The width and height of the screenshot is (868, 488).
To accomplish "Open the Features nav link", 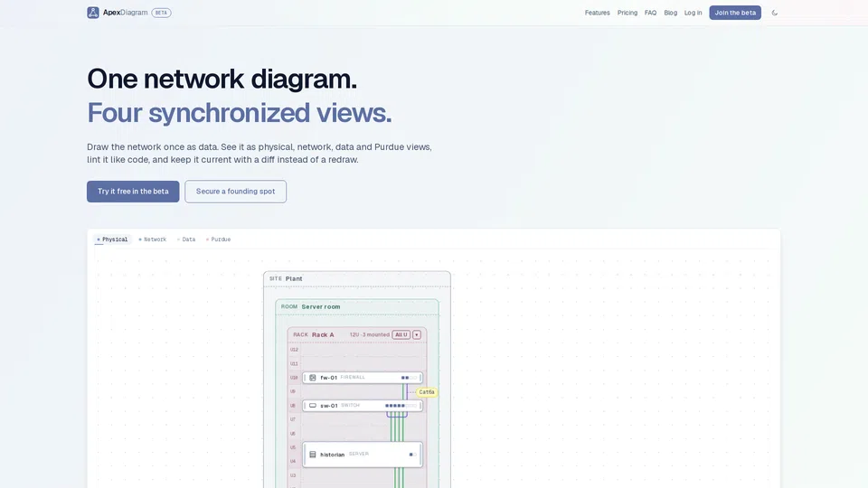I will pyautogui.click(x=598, y=13).
